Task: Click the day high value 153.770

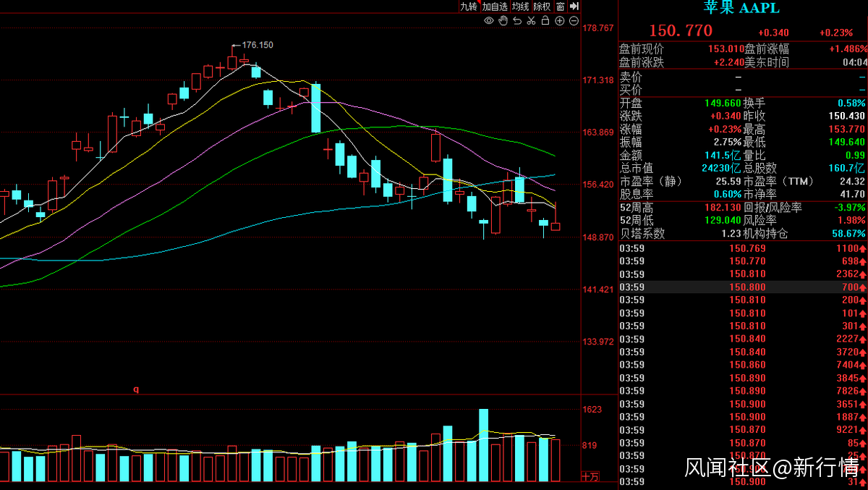Action: tap(847, 130)
